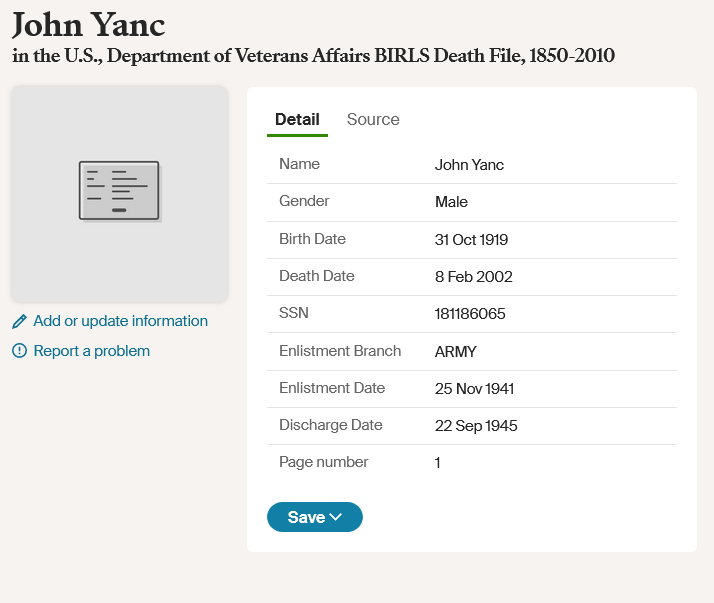Select the Detail tab
Screen dimensions: 714x603
(297, 119)
